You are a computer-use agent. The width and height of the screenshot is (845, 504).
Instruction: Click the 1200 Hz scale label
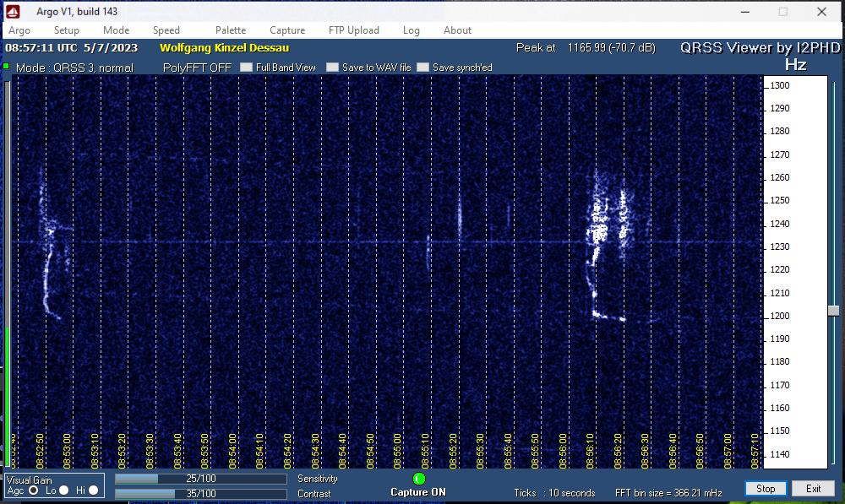click(x=780, y=316)
